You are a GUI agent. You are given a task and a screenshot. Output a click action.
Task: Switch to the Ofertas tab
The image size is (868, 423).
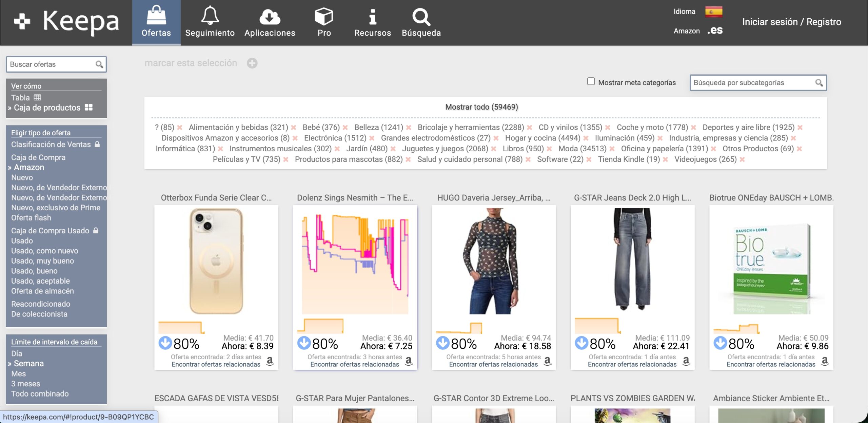(156, 22)
